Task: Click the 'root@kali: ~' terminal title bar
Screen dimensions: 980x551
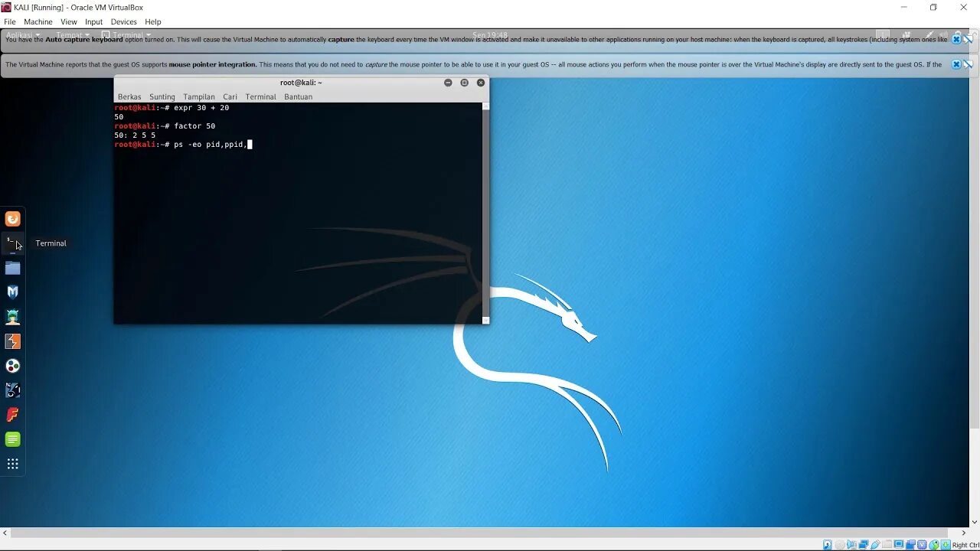Action: click(x=301, y=83)
